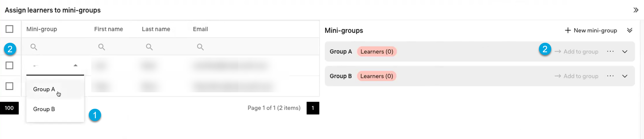The height and width of the screenshot is (139, 644).
Task: Click Add to group for Group B
Action: coord(577,76)
